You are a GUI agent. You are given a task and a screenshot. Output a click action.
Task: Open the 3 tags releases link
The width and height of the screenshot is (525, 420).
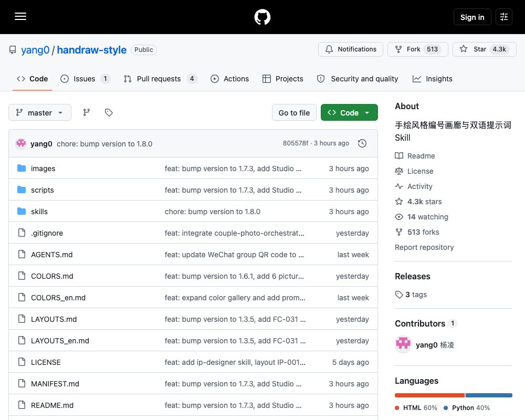pyautogui.click(x=411, y=295)
